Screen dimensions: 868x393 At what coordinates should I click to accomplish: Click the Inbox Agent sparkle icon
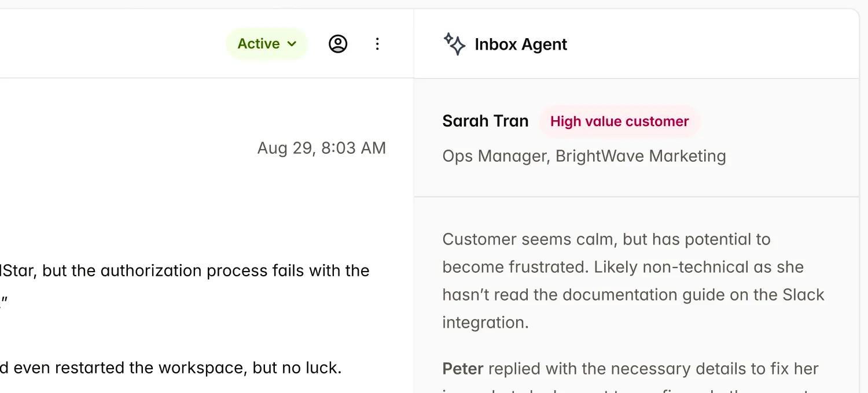coord(454,44)
